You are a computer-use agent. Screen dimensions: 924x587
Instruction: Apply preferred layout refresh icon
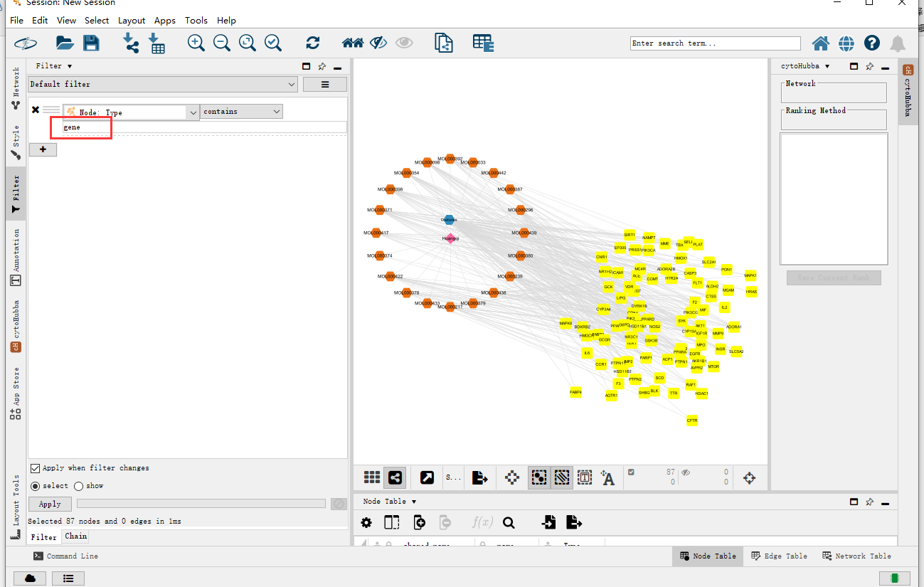313,43
